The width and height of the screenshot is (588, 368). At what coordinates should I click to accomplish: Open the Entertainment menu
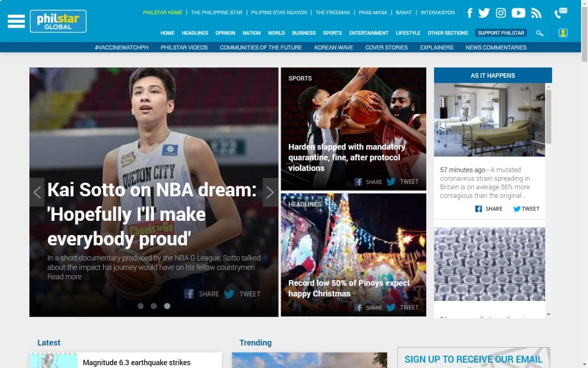tap(369, 33)
